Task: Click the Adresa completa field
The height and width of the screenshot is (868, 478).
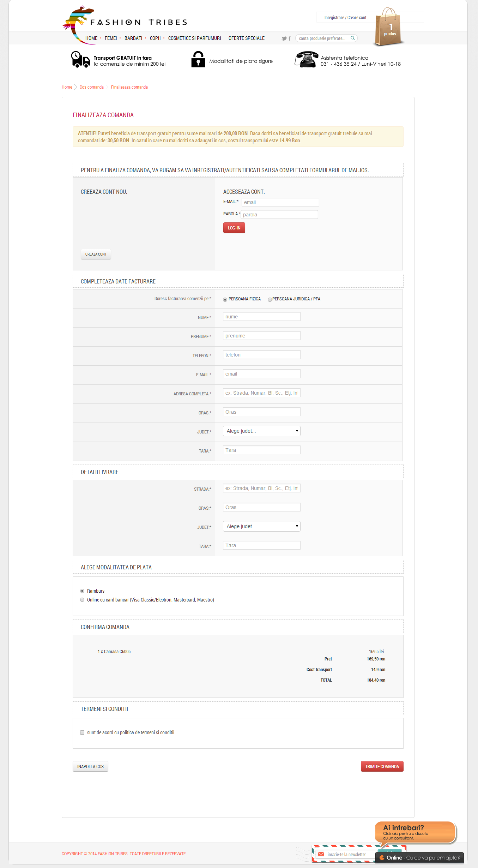Action: [x=262, y=393]
